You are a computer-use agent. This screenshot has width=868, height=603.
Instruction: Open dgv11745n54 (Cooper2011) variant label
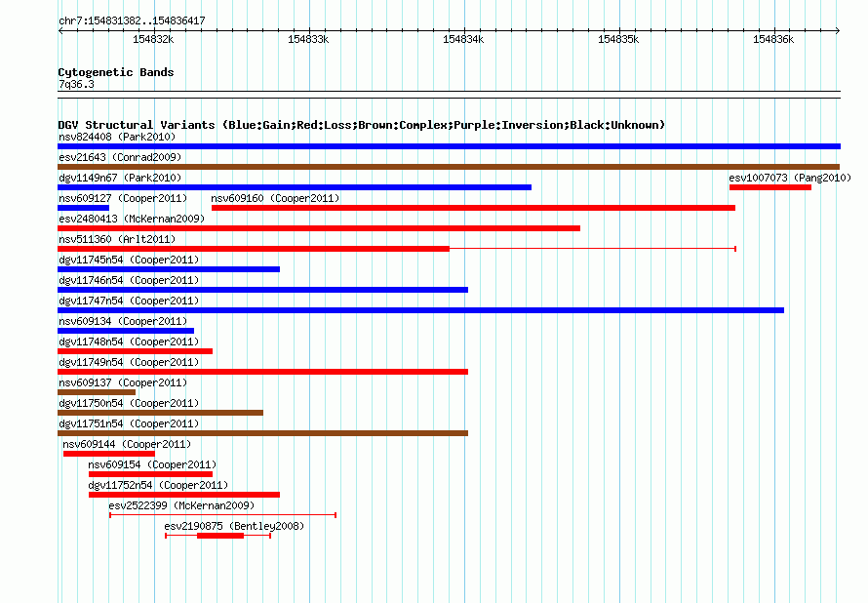click(129, 260)
